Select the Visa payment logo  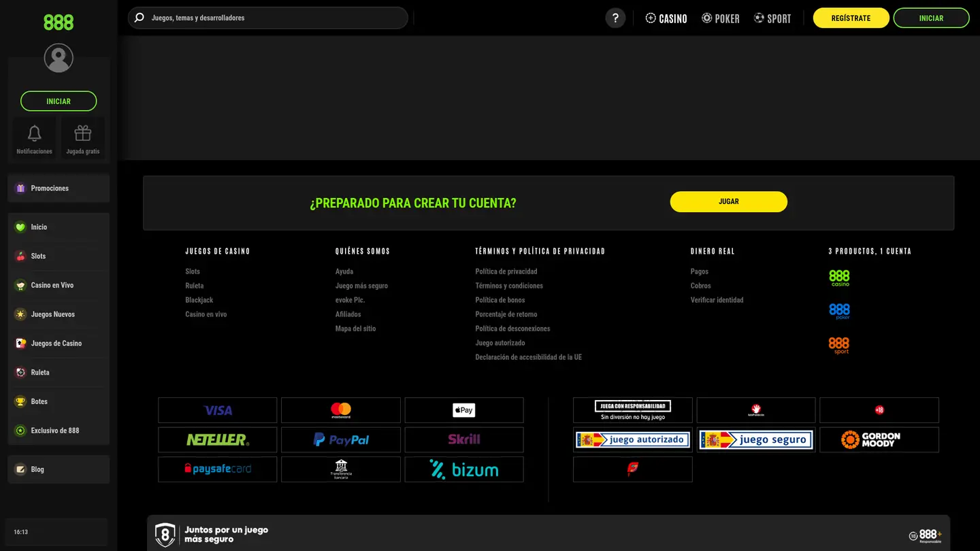pyautogui.click(x=218, y=410)
